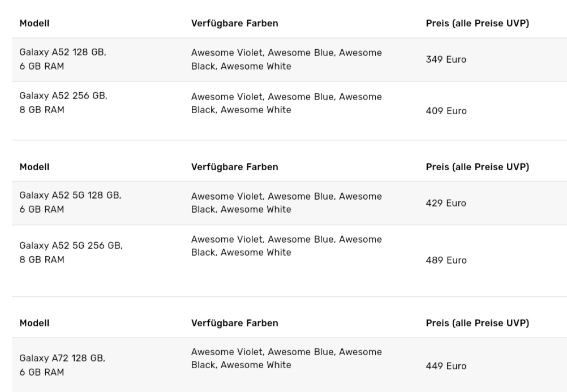Screen dimensions: 567x392
Task: Select the Galaxy A52 5G 256 GB cell
Action: click(71, 253)
